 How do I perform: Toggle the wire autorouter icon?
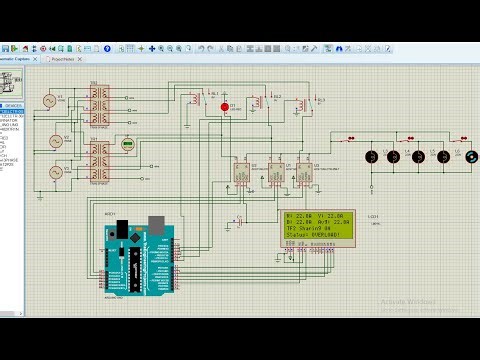[x=328, y=49]
